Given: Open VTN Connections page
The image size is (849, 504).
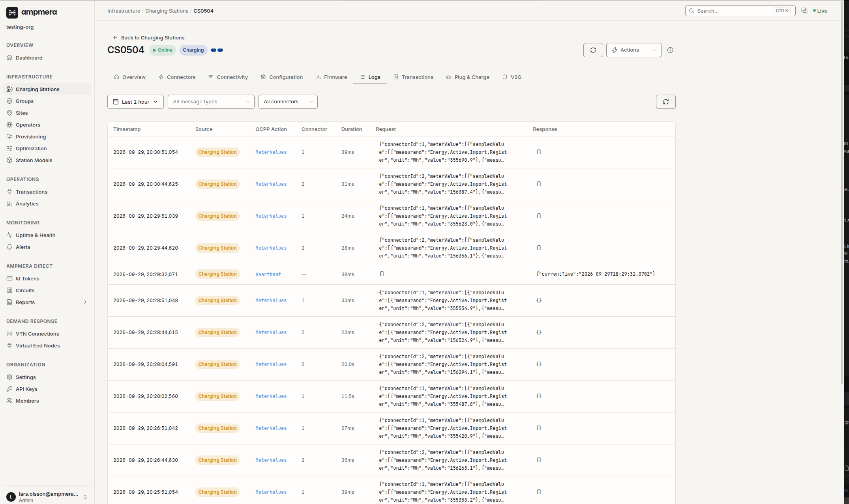Looking at the screenshot, I should pos(47,334).
